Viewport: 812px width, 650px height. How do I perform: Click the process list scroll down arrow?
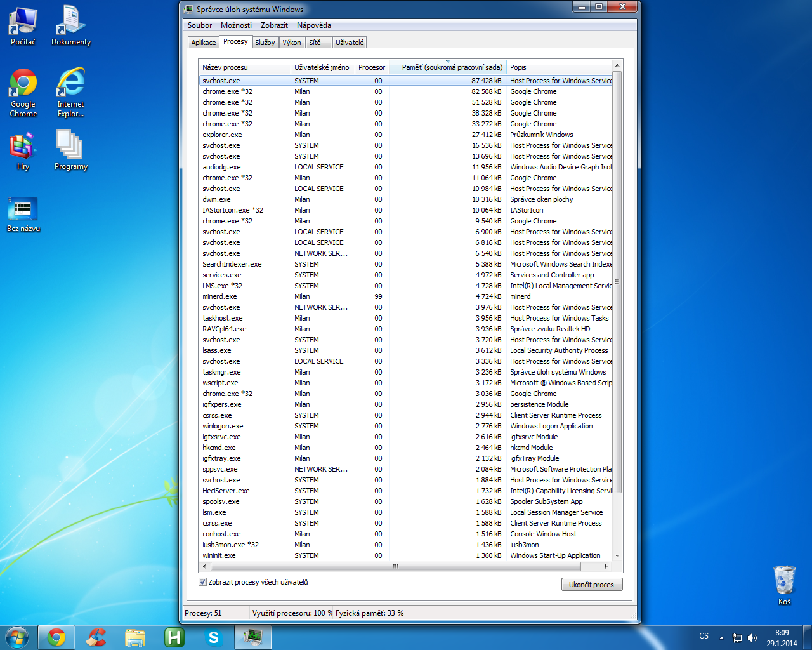tap(617, 556)
